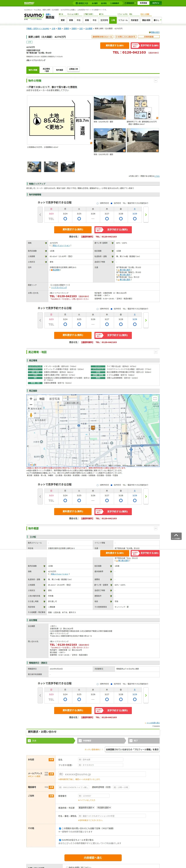Click 価格更新お知らせメール button
The height and width of the screenshot is (868, 186).
tap(102, 37)
